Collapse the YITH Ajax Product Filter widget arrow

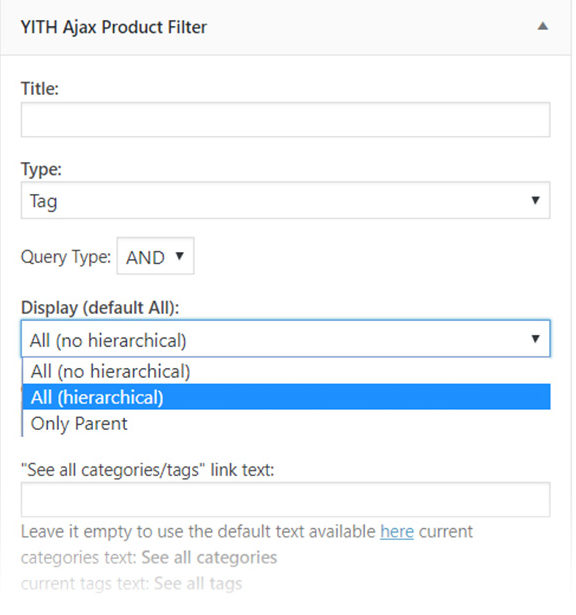coord(543,27)
